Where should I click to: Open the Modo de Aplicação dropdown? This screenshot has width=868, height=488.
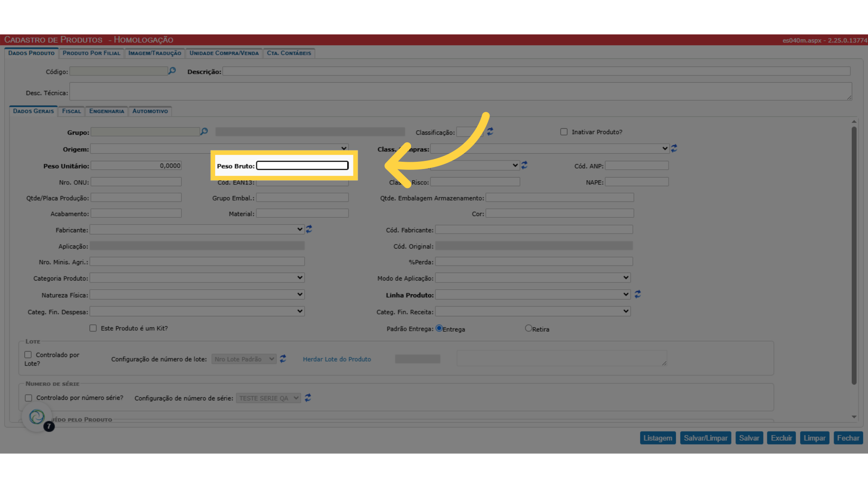[533, 278]
